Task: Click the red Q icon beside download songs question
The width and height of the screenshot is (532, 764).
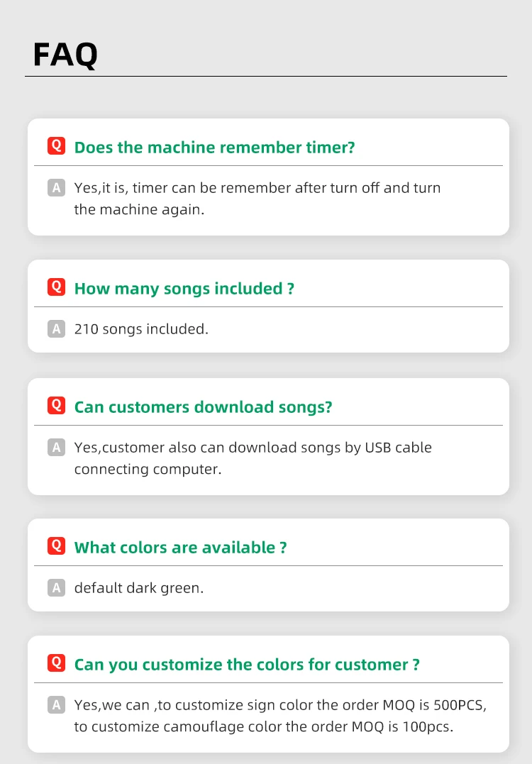Action: (56, 406)
